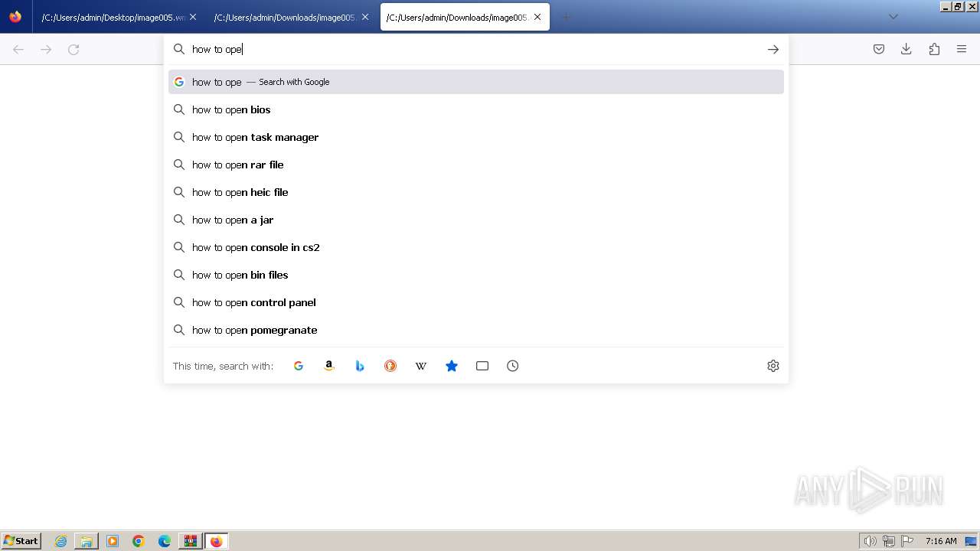Reload the page with refresh icon

click(73, 49)
